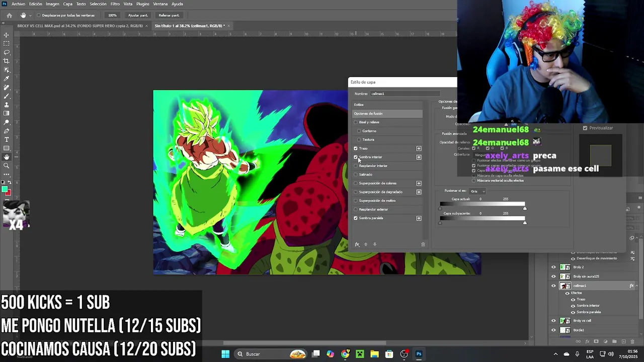Select the Crop tool
644x362 pixels.
7,61
